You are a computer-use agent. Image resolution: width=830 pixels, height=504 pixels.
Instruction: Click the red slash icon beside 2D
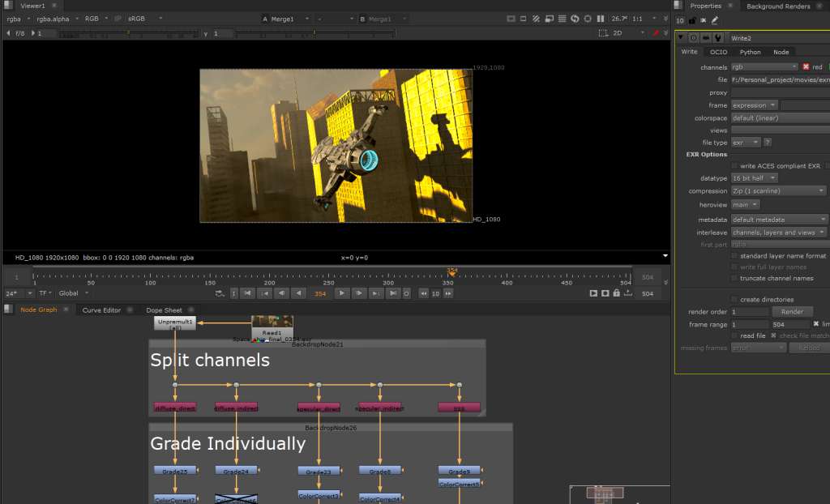[x=656, y=33]
